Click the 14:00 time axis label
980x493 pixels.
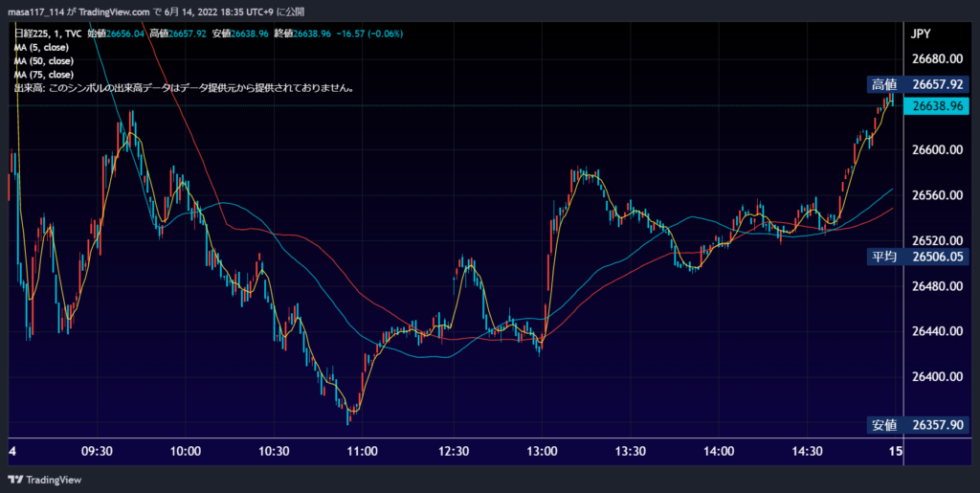coord(718,451)
